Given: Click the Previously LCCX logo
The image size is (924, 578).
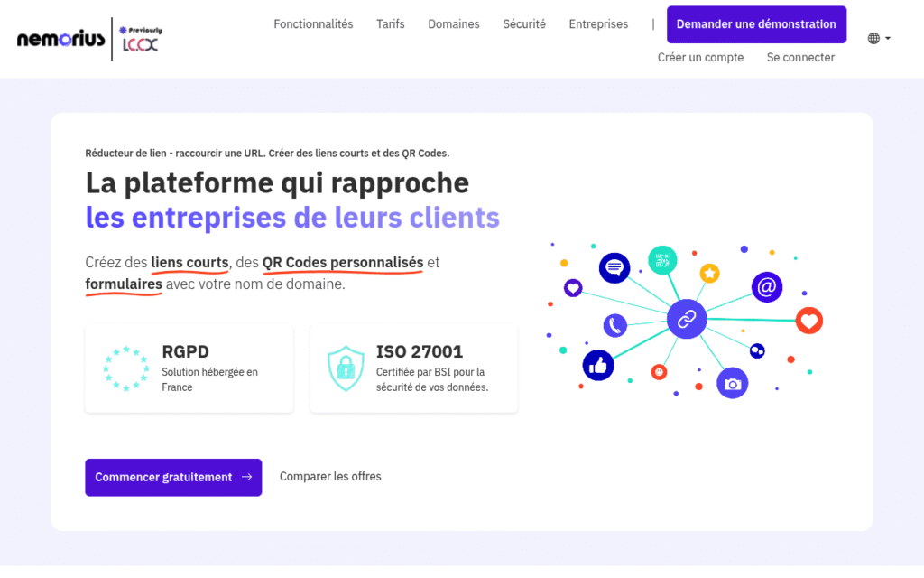Looking at the screenshot, I should click(x=140, y=39).
